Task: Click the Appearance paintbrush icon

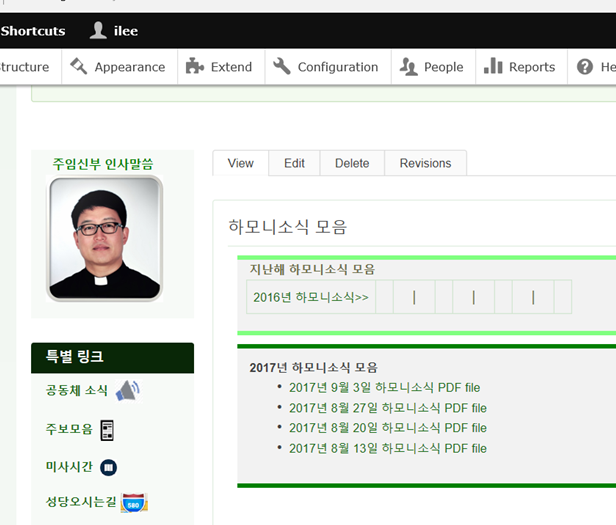Action: click(78, 67)
